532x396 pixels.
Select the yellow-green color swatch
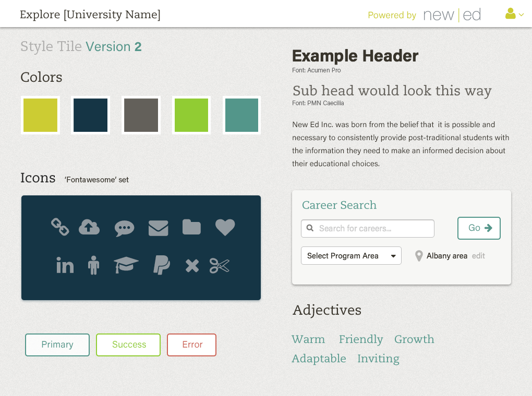click(x=40, y=115)
